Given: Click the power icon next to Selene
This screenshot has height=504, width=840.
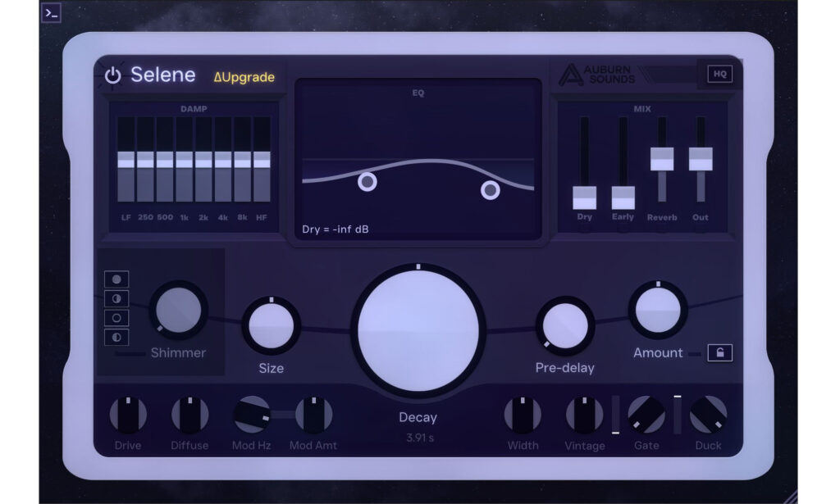Looking at the screenshot, I should [112, 74].
